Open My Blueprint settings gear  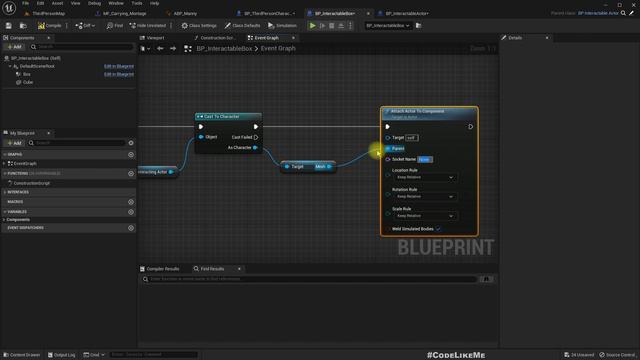tap(131, 143)
